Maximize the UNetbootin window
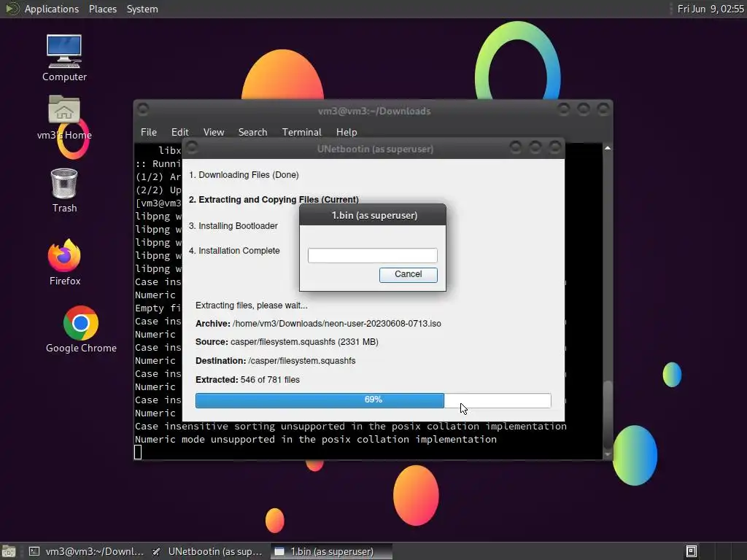The height and width of the screenshot is (560, 747). (x=535, y=147)
